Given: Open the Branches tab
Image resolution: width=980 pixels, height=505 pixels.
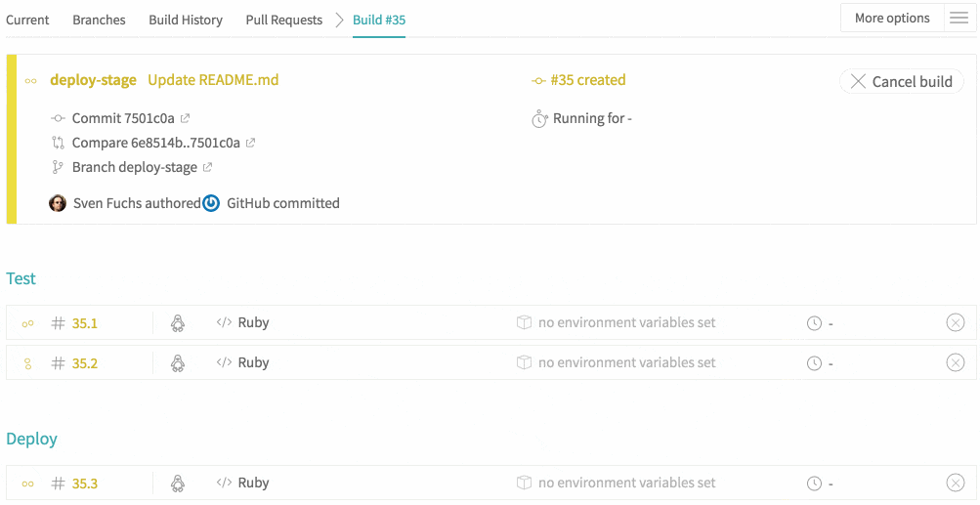Looking at the screenshot, I should click(99, 20).
